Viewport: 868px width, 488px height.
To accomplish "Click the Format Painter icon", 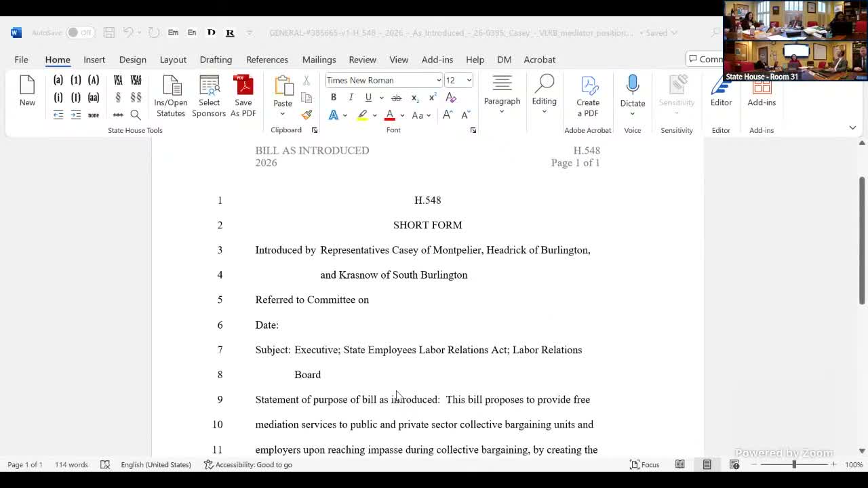I will [x=307, y=114].
